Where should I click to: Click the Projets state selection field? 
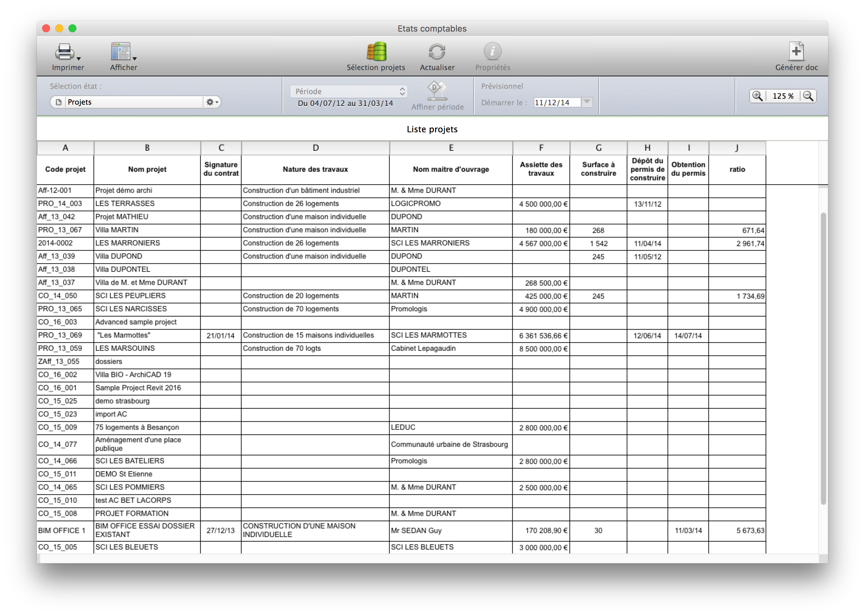[135, 102]
